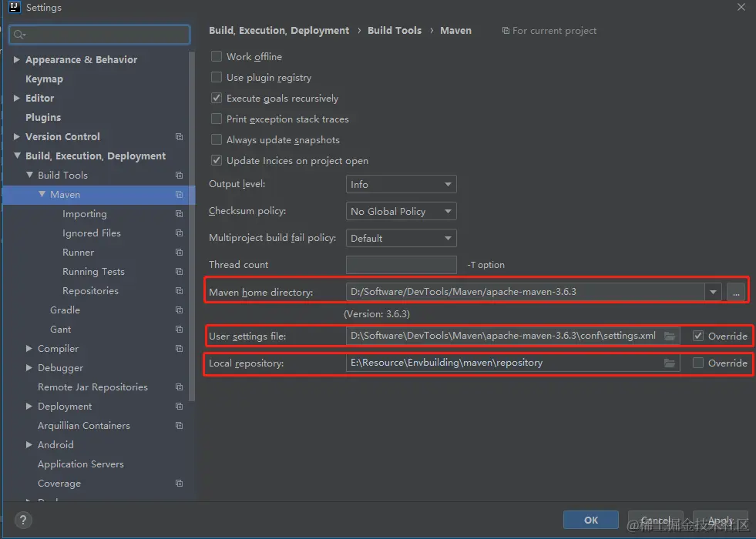
Task: Enable Print exception stack traces
Action: click(x=217, y=119)
